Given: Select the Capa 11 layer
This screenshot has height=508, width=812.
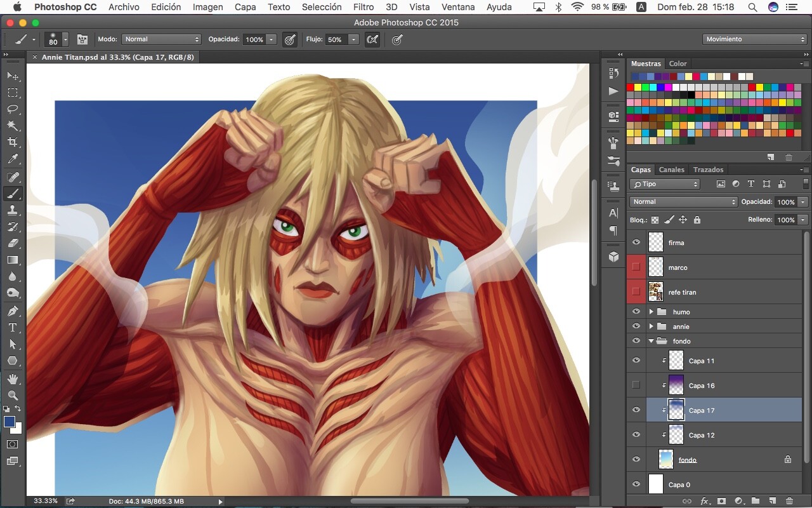Looking at the screenshot, I should tap(724, 361).
